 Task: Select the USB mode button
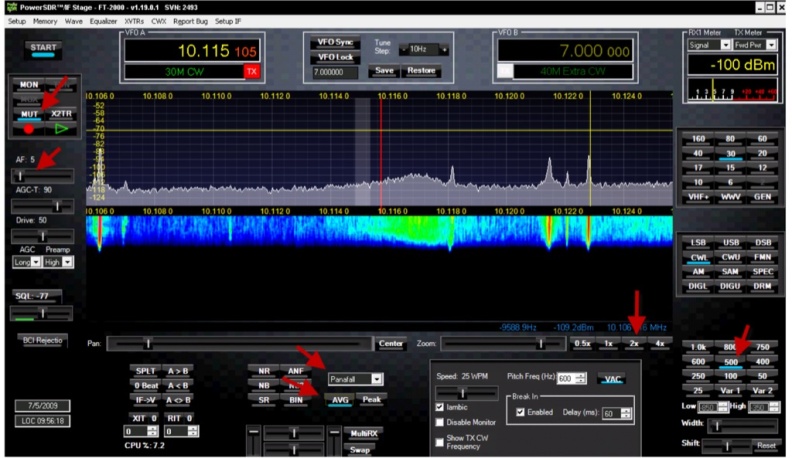point(730,243)
